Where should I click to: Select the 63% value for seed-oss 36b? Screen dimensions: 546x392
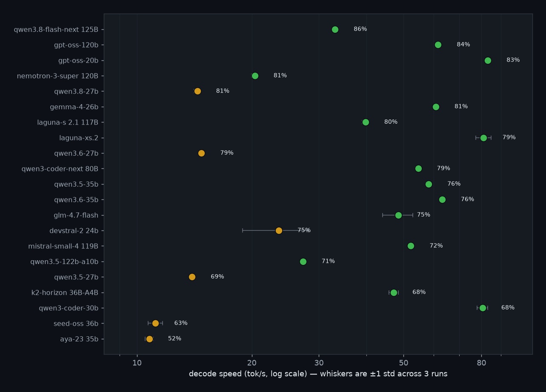click(x=181, y=323)
